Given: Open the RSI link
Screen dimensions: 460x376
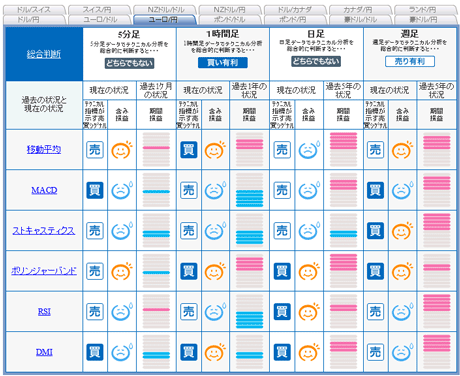Looking at the screenshot, I should 44,312.
